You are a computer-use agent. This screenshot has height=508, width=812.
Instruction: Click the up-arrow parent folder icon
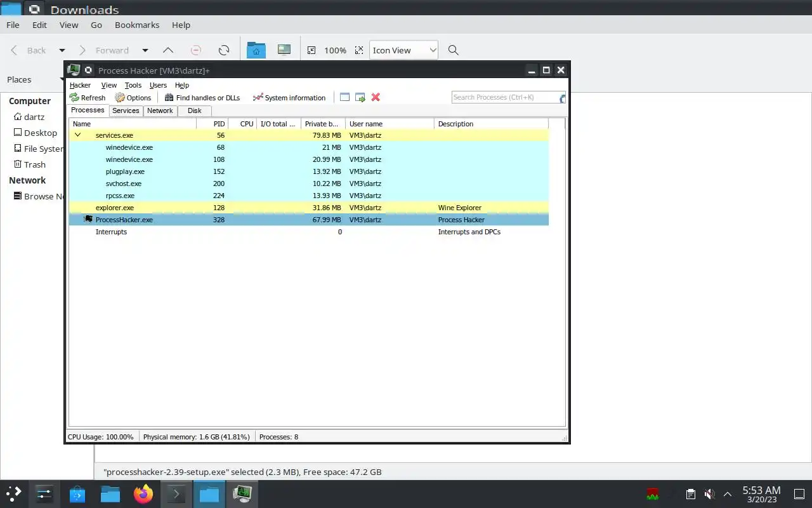coord(167,50)
